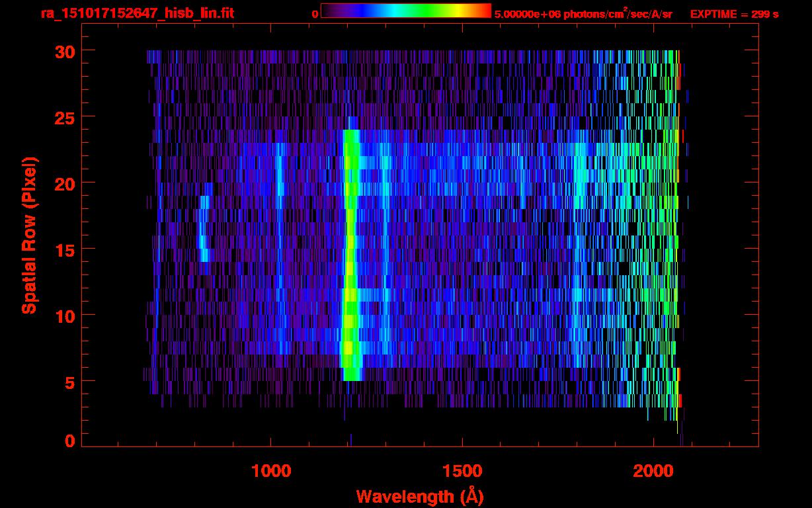Click the x-axis tick label 1500
The image size is (812, 508).
click(462, 471)
